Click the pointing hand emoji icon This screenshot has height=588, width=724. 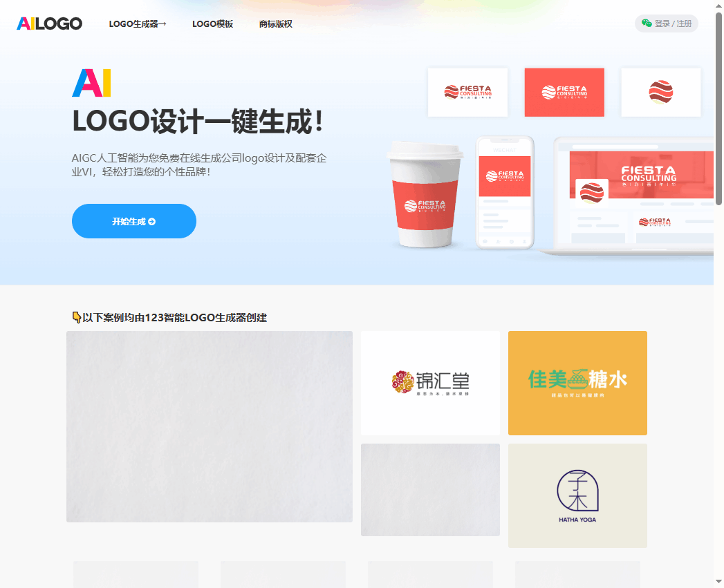coord(76,318)
